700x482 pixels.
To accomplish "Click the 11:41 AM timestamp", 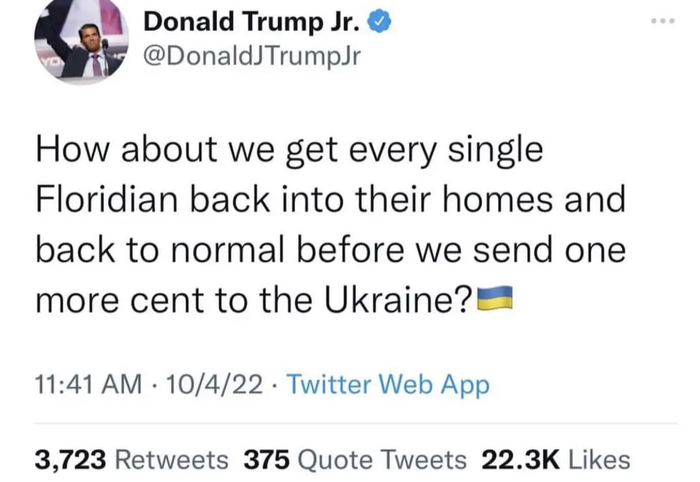I will [84, 386].
